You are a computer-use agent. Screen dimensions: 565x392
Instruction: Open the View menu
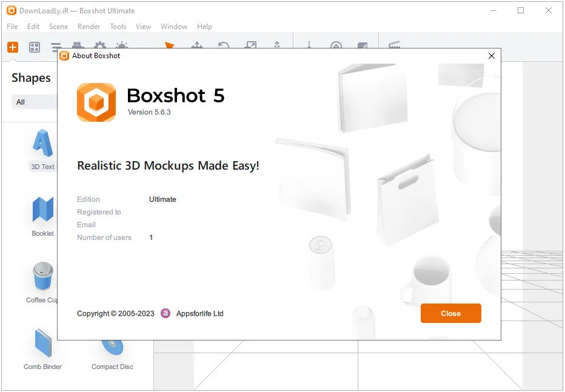[143, 27]
